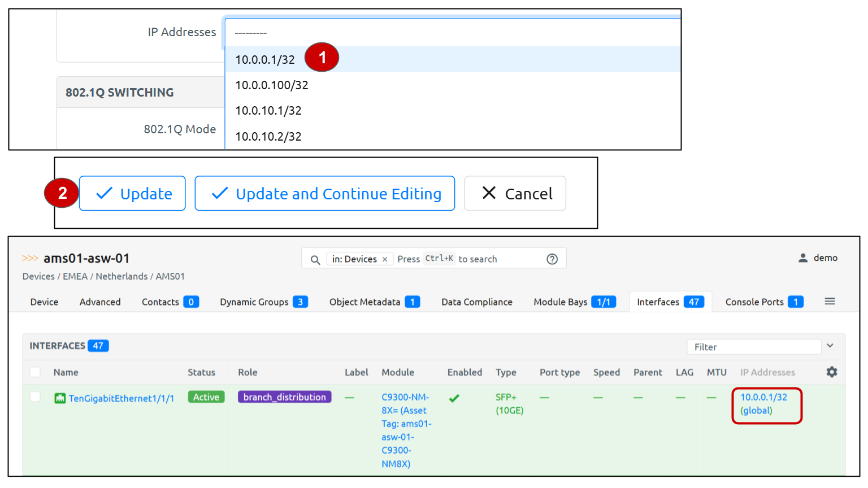Click the hamburger menu icon after tabs
This screenshot has width=868, height=488.
click(830, 302)
